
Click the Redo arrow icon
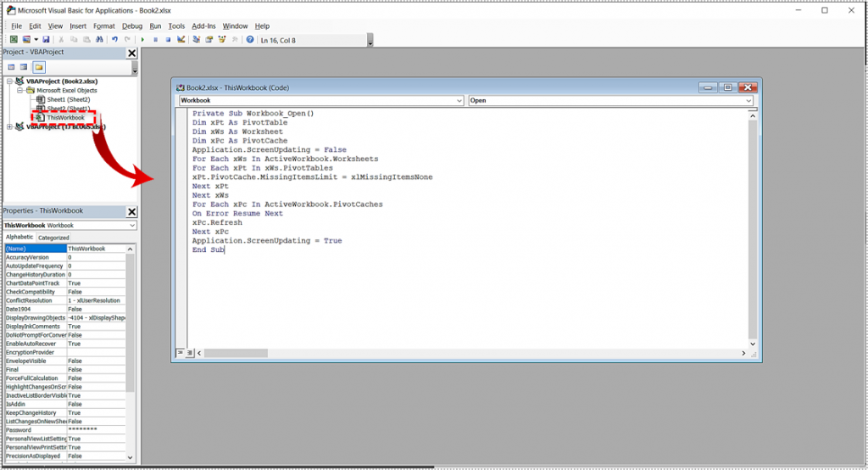pyautogui.click(x=127, y=40)
